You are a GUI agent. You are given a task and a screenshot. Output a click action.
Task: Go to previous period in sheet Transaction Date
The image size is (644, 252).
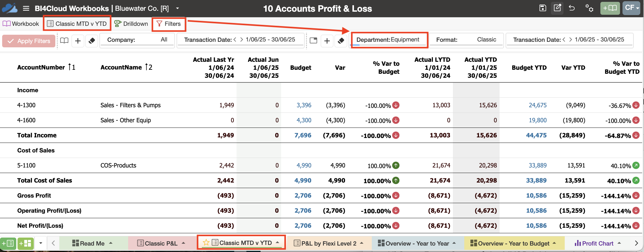pyautogui.click(x=564, y=40)
